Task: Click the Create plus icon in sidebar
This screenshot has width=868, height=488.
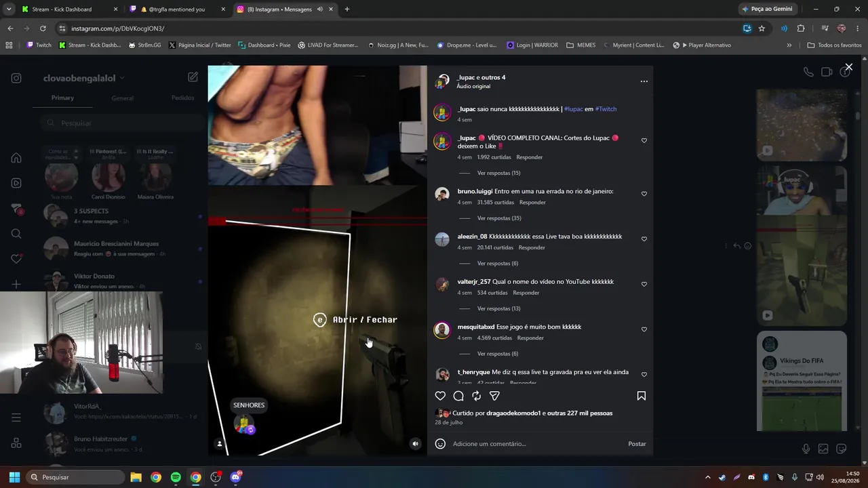Action: [x=16, y=284]
